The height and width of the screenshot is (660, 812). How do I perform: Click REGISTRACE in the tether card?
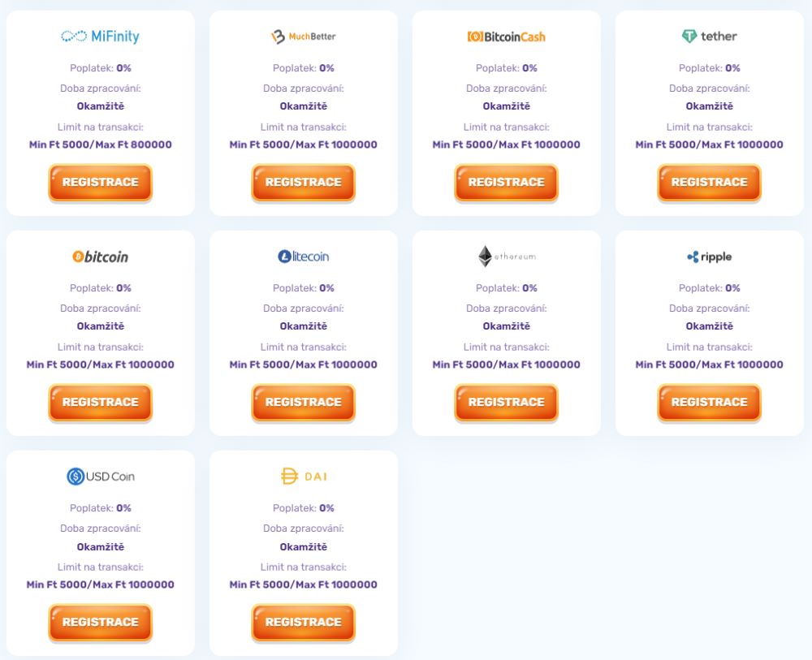coord(710,182)
